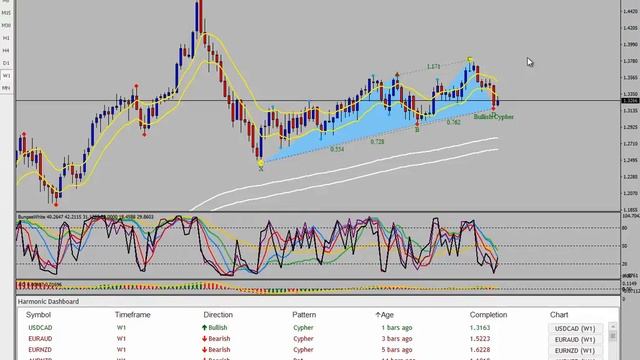Click the Bullish direction of USDCAD
640x360 pixels.
(218, 328)
